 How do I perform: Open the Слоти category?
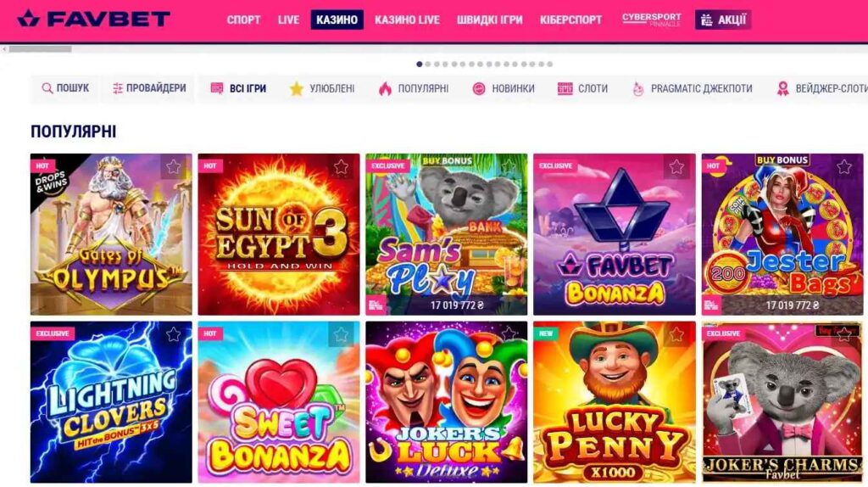pos(582,88)
